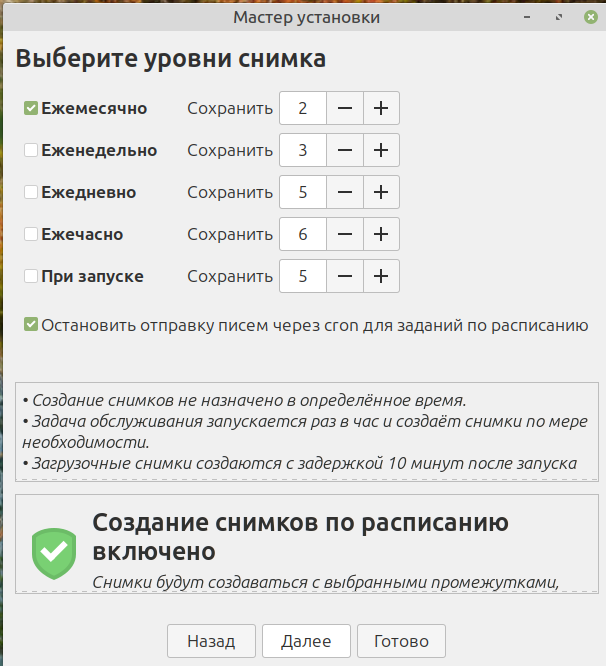Uncheck the Ежемесячно checkbox
The height and width of the screenshot is (666, 606).
pyautogui.click(x=31, y=109)
